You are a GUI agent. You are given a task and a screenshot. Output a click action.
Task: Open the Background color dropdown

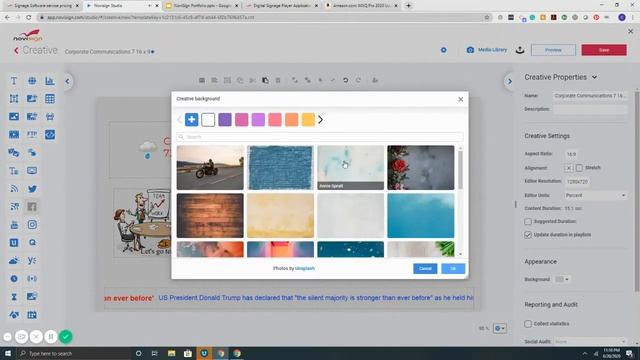(562, 279)
